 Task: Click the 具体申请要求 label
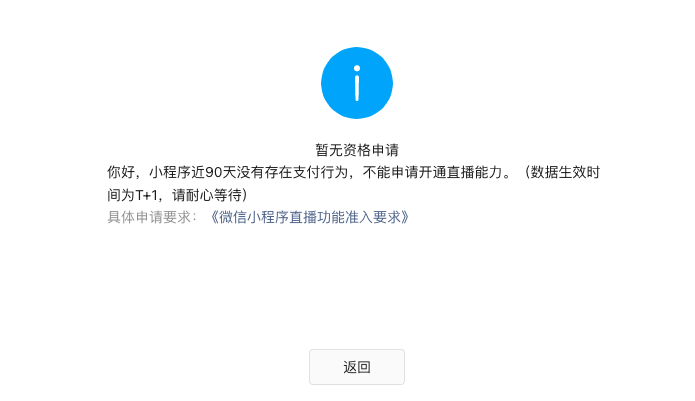149,217
